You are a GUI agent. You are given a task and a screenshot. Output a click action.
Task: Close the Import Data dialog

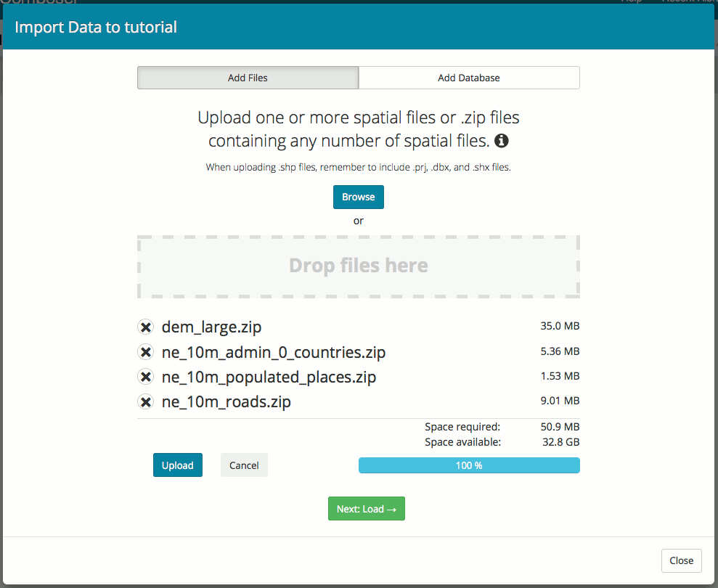(681, 560)
